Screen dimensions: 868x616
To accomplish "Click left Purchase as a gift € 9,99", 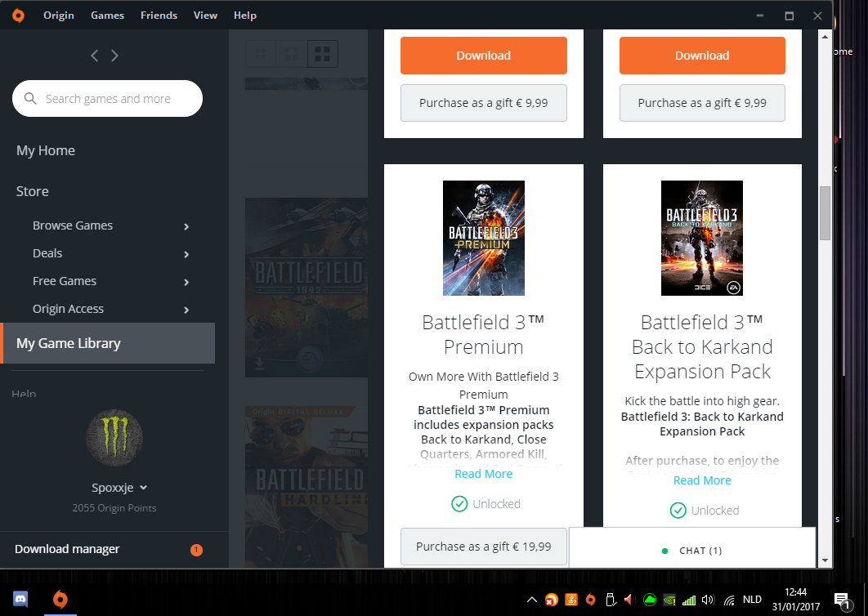I will tap(483, 103).
